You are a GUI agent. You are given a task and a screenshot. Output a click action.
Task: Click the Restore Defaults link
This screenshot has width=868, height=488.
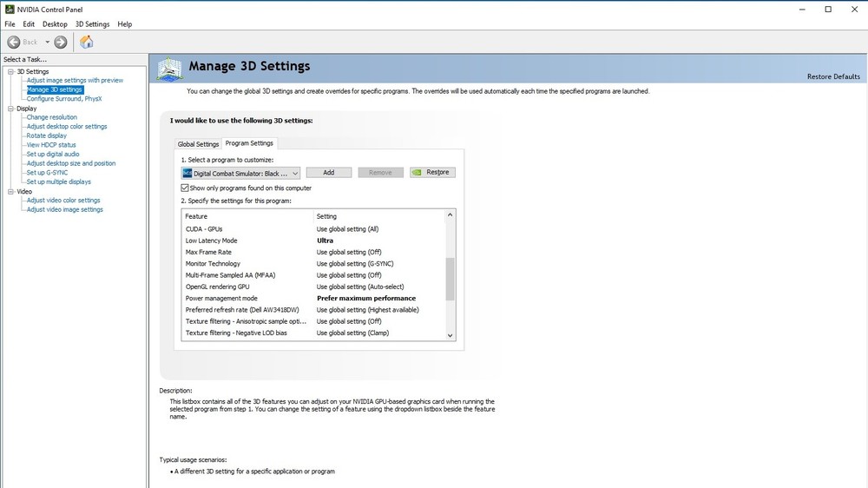pyautogui.click(x=833, y=76)
